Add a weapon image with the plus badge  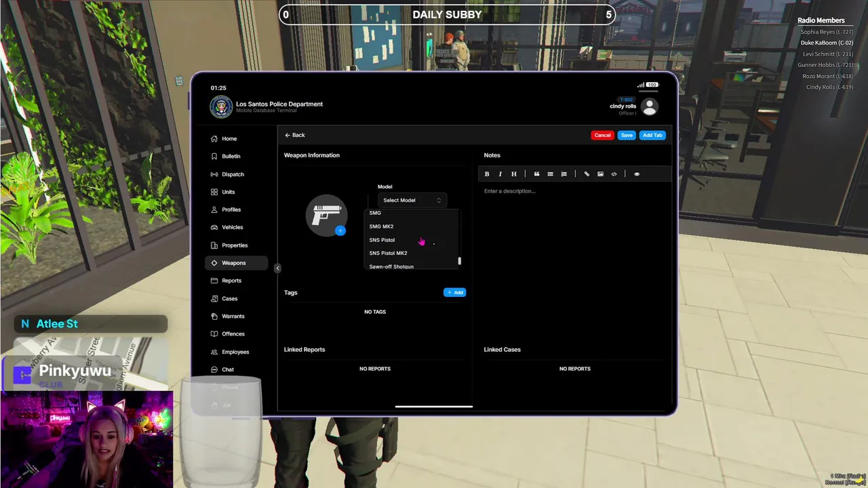[340, 230]
